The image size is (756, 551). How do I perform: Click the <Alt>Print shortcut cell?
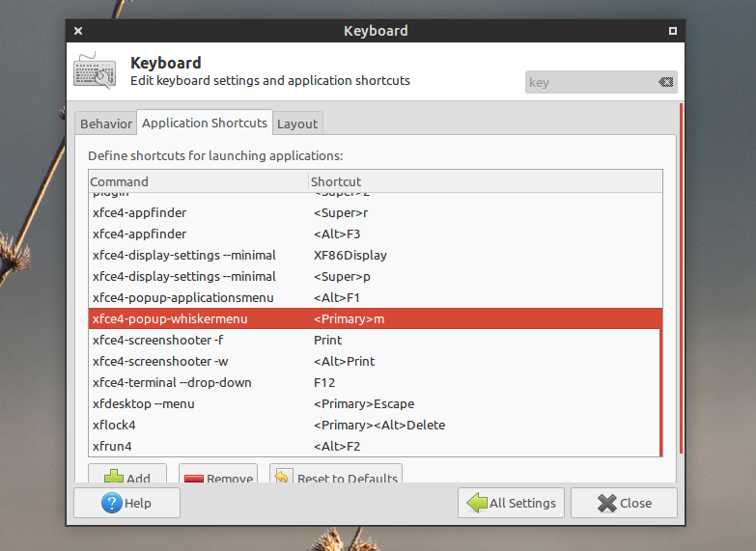point(345,362)
